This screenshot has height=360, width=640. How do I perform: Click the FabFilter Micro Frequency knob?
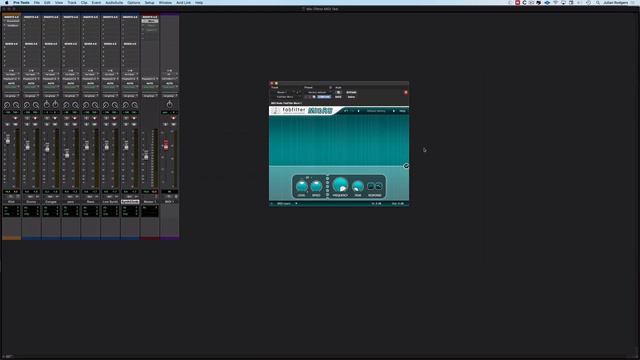click(340, 185)
